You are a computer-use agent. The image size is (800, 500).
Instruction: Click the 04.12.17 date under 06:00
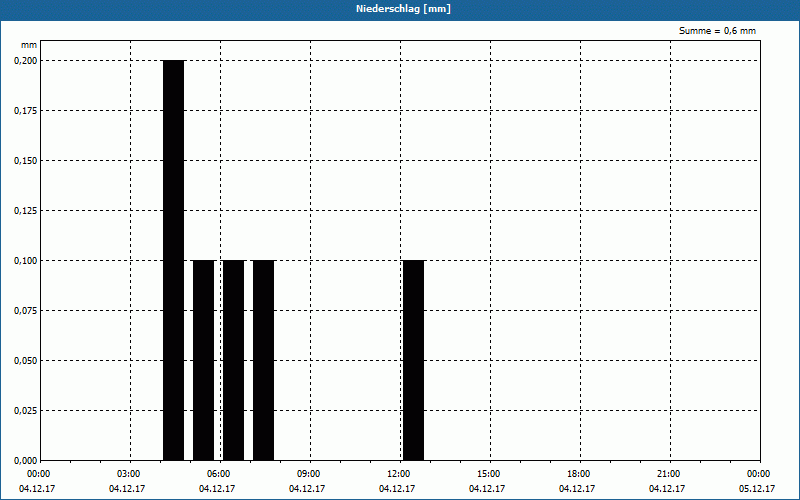click(217, 489)
